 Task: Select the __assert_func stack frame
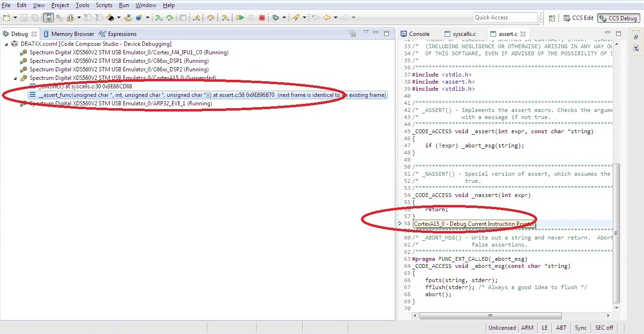[x=208, y=95]
